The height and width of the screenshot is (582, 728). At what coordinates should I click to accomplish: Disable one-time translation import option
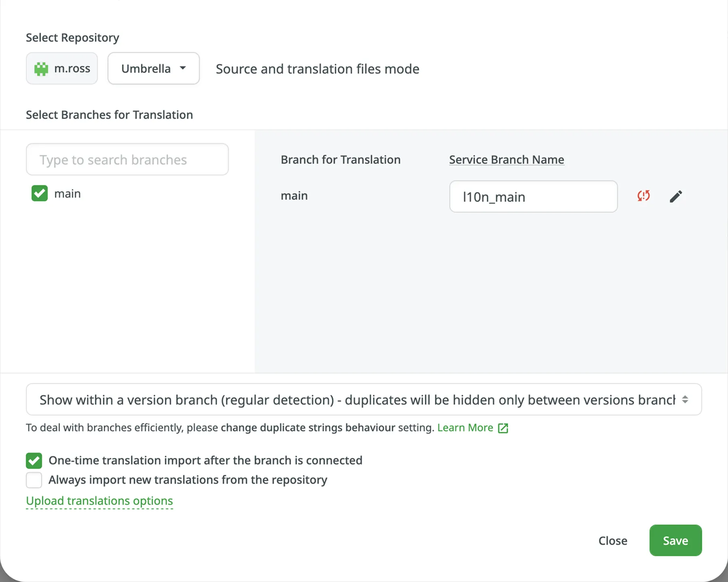tap(34, 460)
